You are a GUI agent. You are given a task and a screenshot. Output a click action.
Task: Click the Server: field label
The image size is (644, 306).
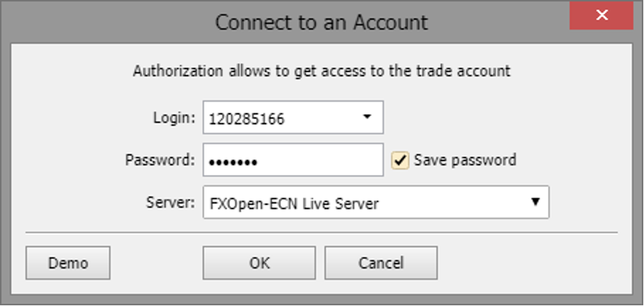[170, 203]
